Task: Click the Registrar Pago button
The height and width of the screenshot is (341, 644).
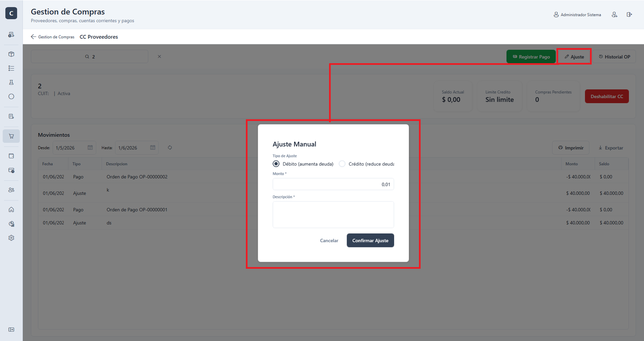Action: 531,57
